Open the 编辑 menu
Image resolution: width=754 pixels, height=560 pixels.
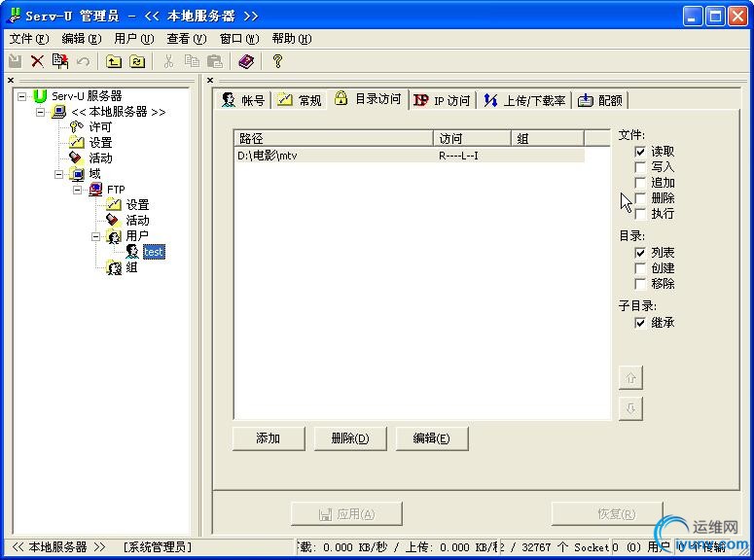(x=82, y=39)
